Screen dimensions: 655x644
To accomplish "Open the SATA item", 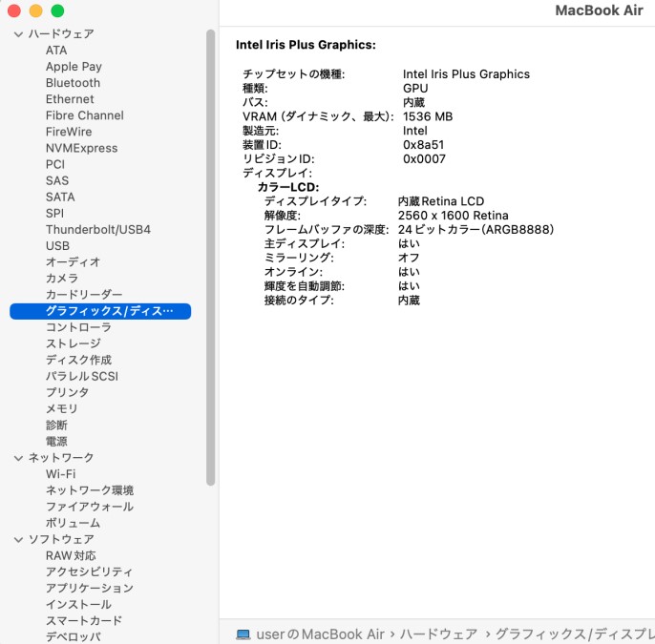I will pos(60,197).
